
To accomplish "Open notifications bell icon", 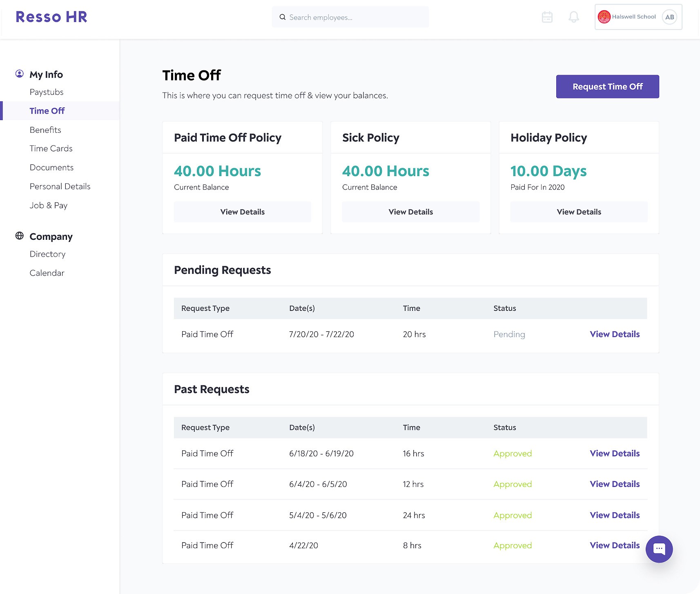I will coord(574,17).
